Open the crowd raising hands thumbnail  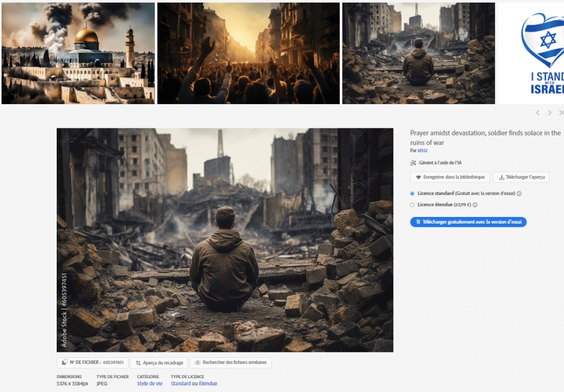(248, 53)
